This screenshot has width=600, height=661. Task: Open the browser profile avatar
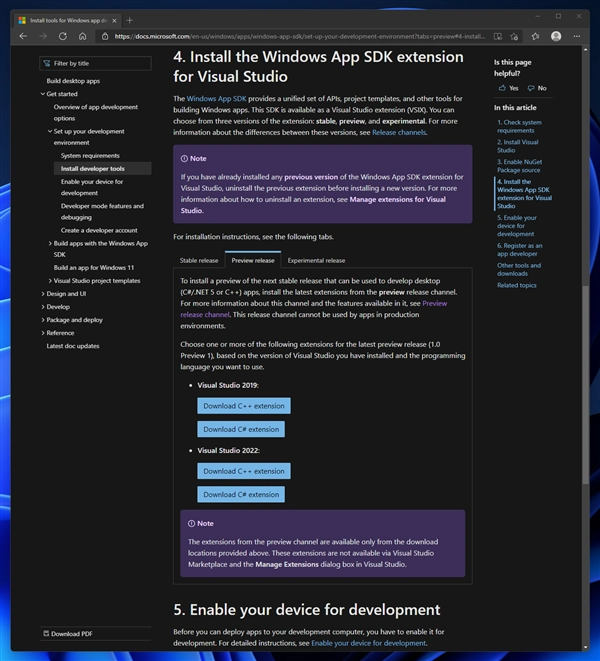click(x=556, y=37)
